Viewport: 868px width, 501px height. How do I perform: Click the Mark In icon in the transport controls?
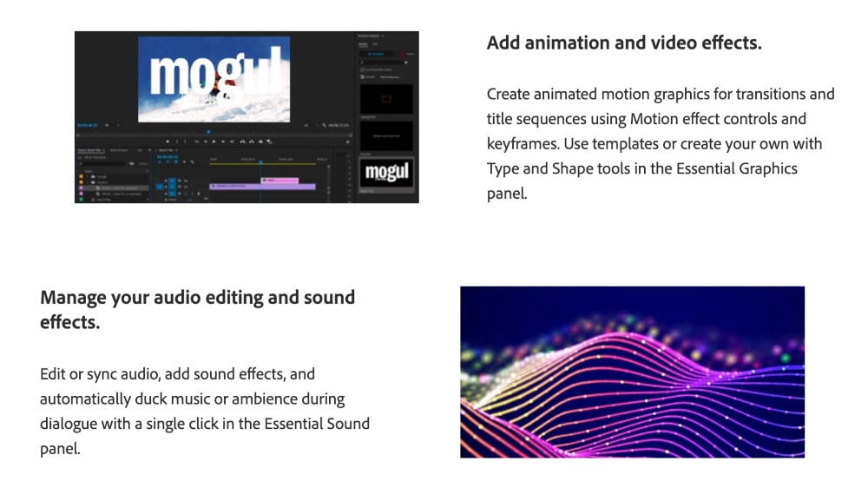(177, 142)
